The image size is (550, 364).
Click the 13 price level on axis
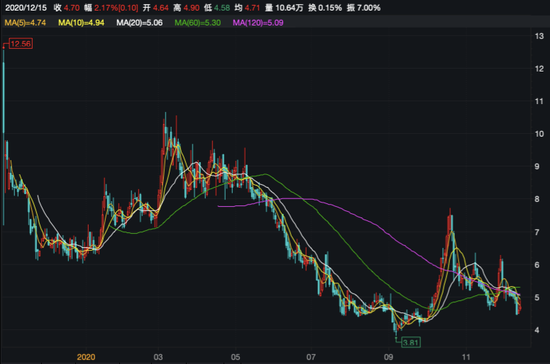point(539,36)
